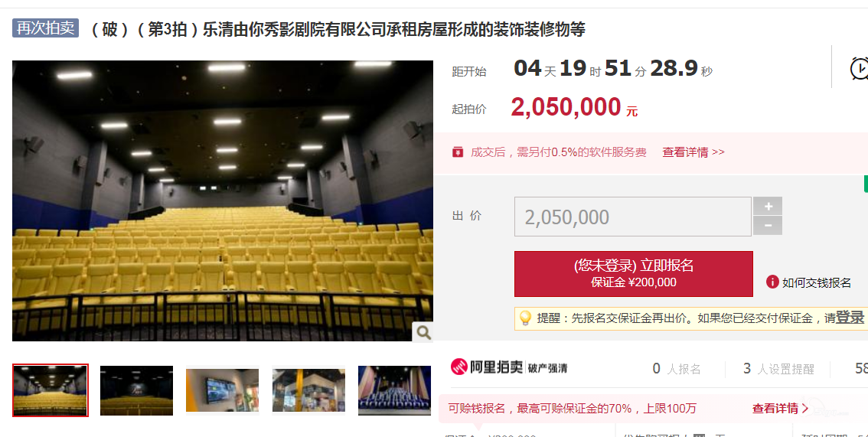Click the red 立即报名 register button
Image resolution: width=868 pixels, height=437 pixels.
click(x=633, y=274)
